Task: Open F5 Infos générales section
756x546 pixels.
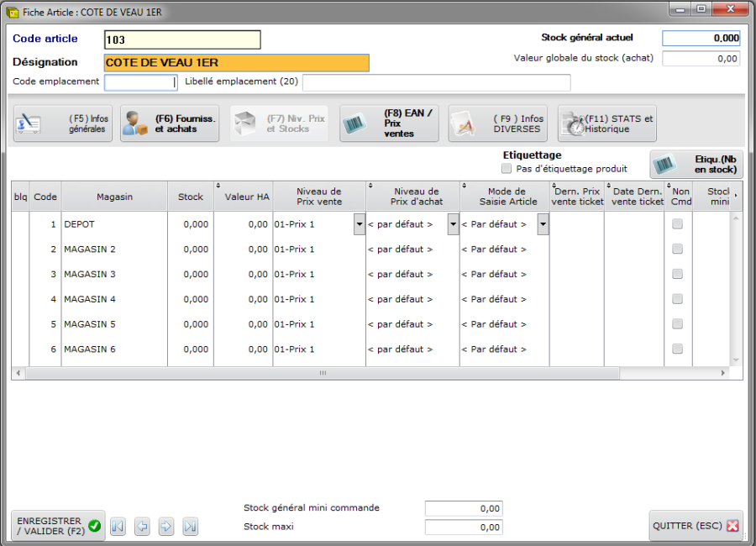Action: pyautogui.click(x=63, y=123)
